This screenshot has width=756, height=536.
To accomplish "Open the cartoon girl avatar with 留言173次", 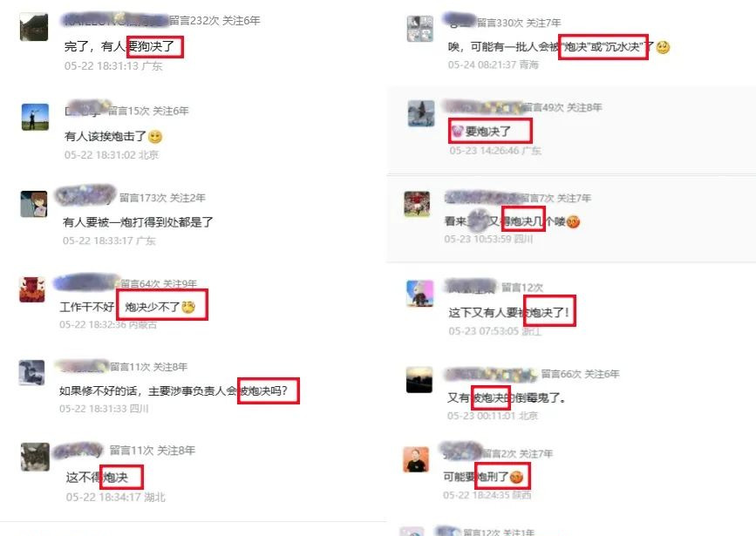I will click(34, 204).
